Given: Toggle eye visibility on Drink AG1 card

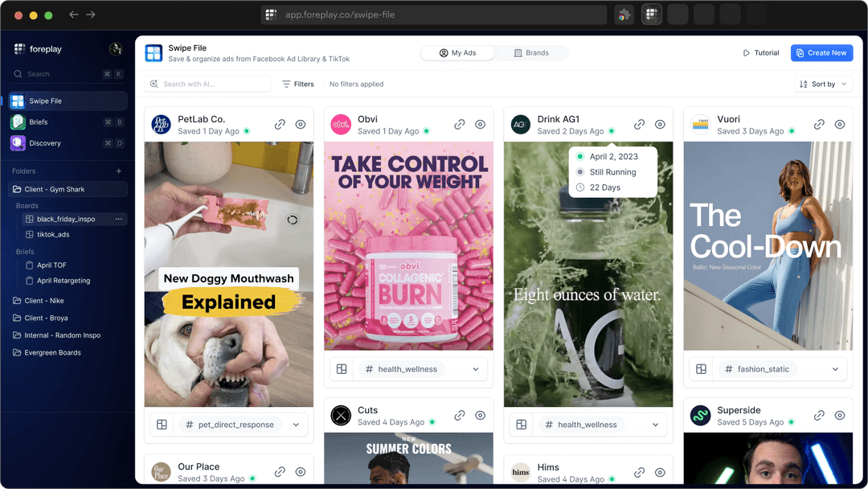Looking at the screenshot, I should (x=660, y=125).
